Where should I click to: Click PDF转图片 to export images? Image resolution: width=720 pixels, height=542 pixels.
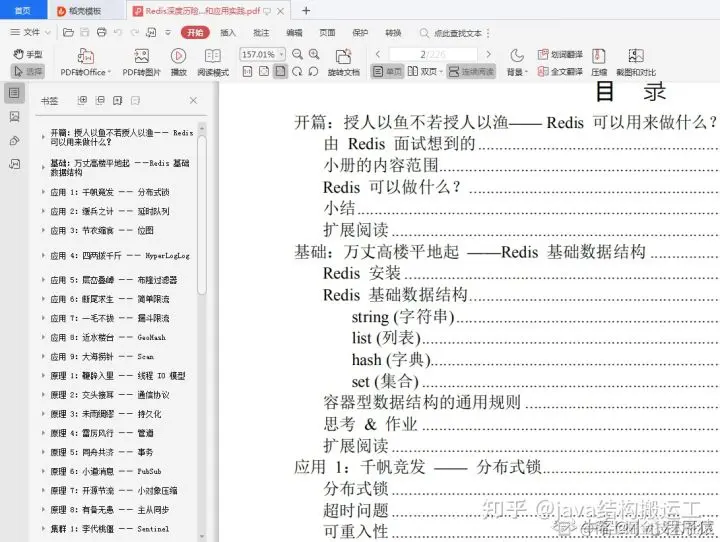pos(141,62)
